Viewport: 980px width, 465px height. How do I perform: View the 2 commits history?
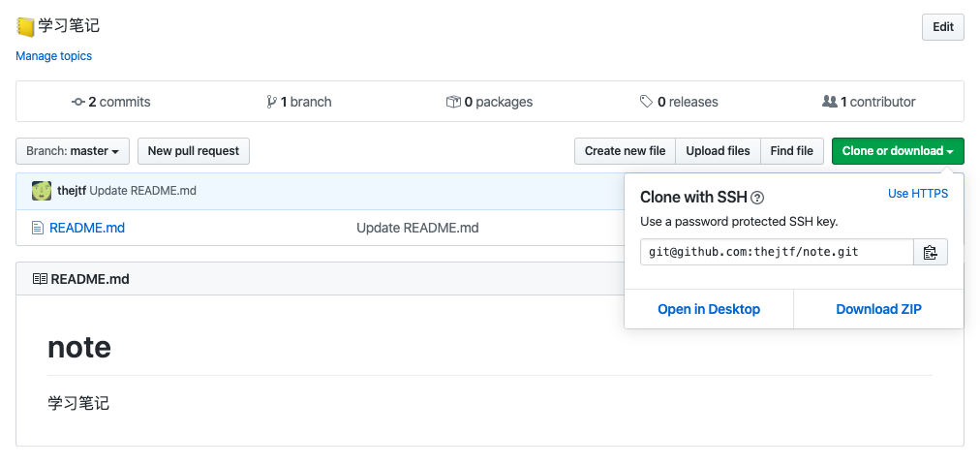pos(111,102)
